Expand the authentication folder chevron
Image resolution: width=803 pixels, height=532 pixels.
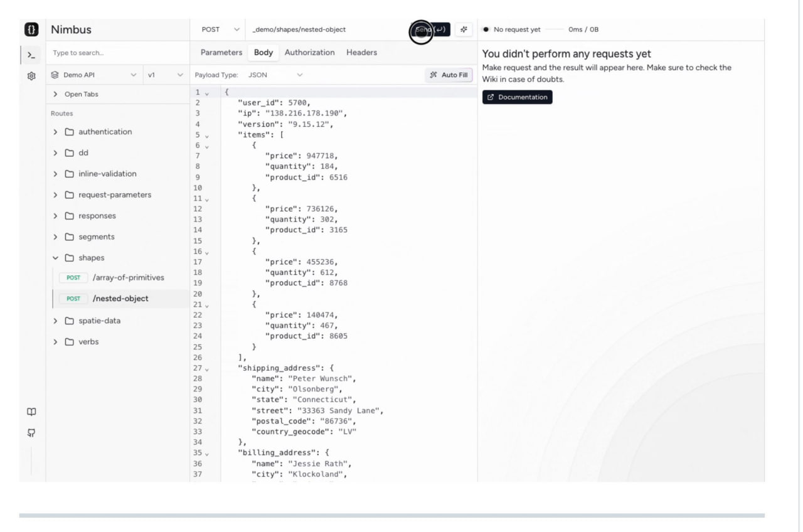tap(55, 132)
